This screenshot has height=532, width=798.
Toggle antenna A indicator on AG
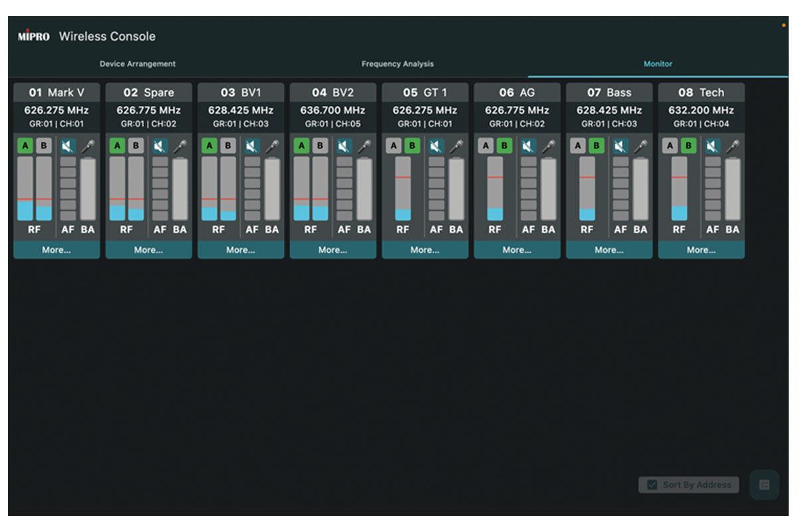[485, 146]
